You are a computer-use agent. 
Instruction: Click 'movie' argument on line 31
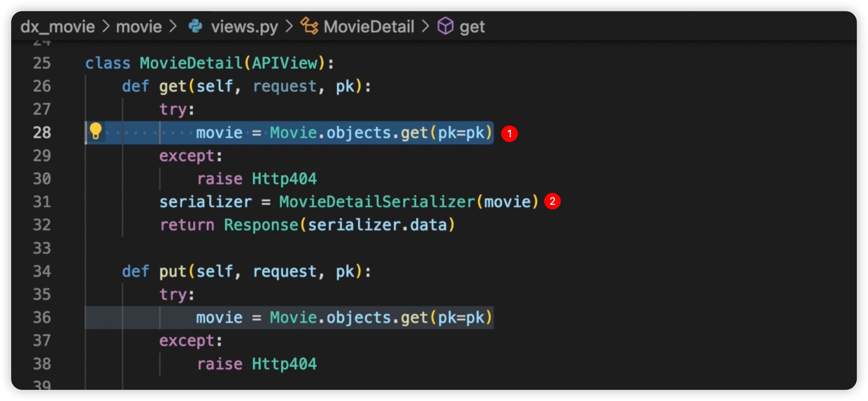(508, 202)
